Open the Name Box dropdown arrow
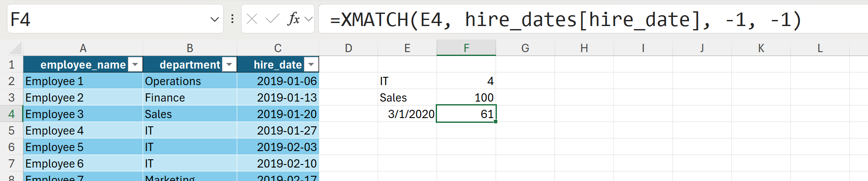868x181 pixels. coord(214,19)
